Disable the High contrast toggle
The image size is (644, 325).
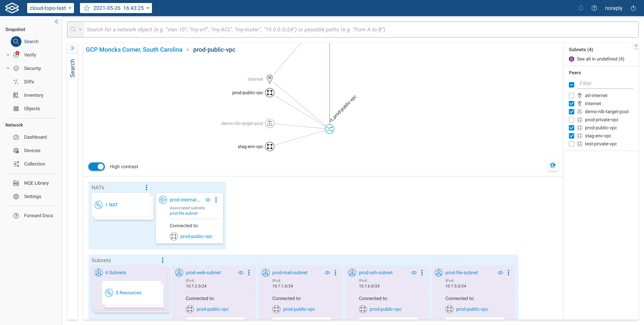(96, 167)
